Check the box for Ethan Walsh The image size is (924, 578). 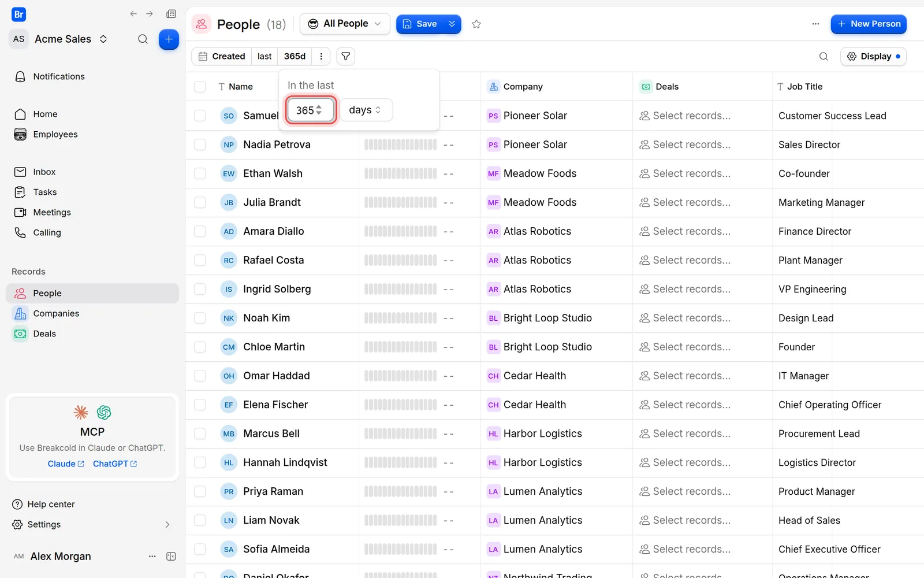[x=200, y=173]
